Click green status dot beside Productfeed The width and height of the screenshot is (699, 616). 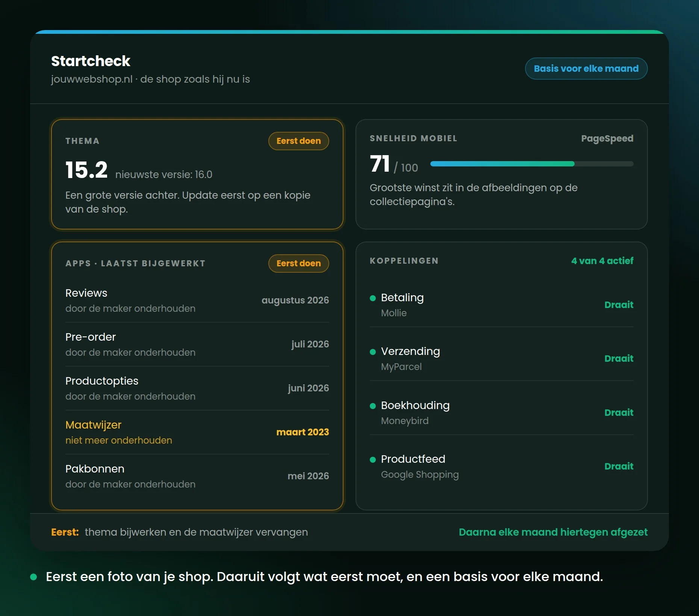pyautogui.click(x=373, y=460)
